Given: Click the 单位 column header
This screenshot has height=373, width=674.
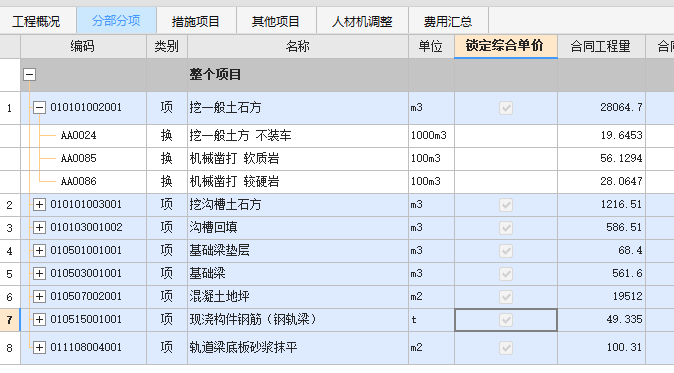Looking at the screenshot, I should pos(431,46).
